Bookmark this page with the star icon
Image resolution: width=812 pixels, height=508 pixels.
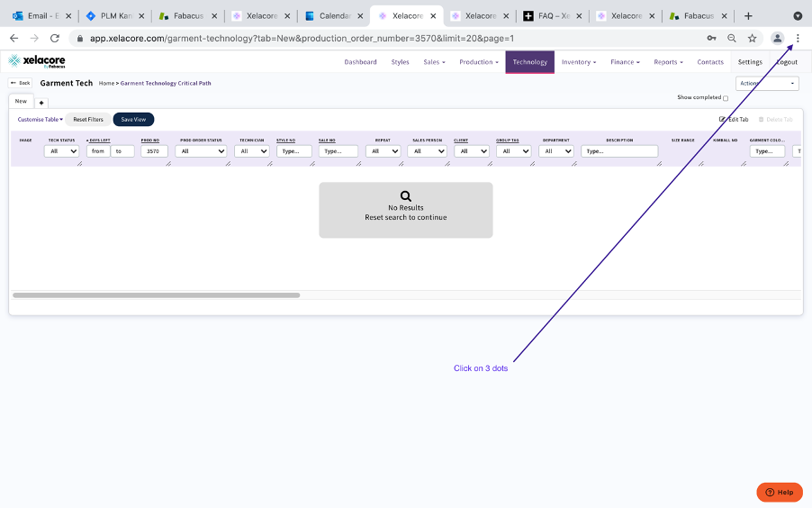coord(752,39)
